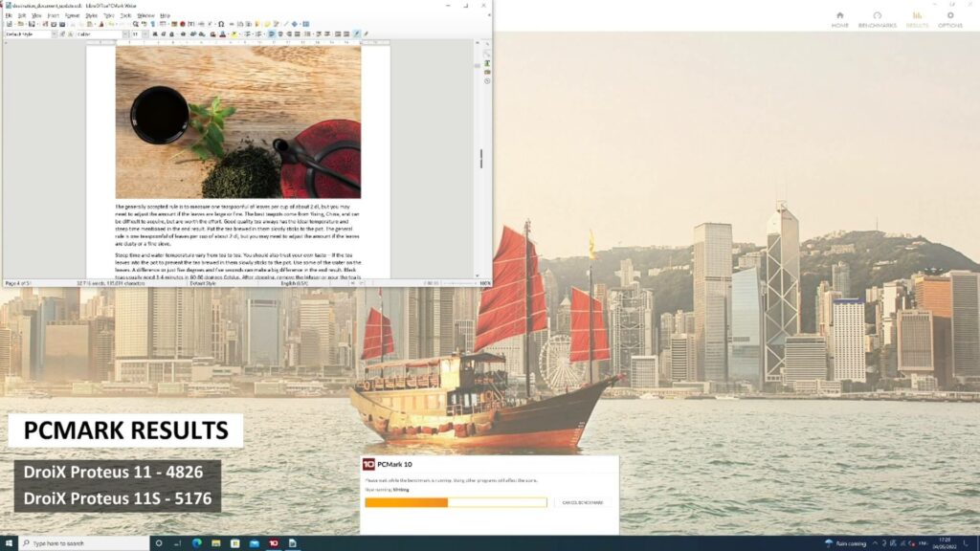Click the Paste icon in Writer toolbar
This screenshot has height=551, width=980.
click(x=89, y=24)
